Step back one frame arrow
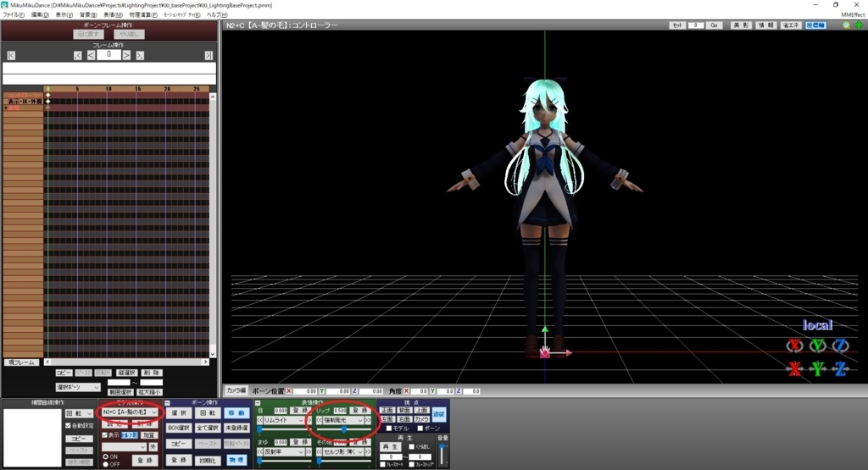868x470 pixels. [91, 55]
